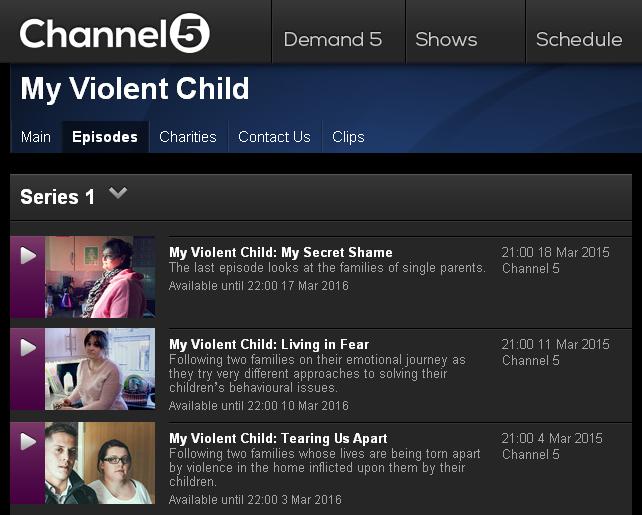Click the My Secret Shame thumbnail image
The width and height of the screenshot is (642, 515).
click(x=100, y=277)
